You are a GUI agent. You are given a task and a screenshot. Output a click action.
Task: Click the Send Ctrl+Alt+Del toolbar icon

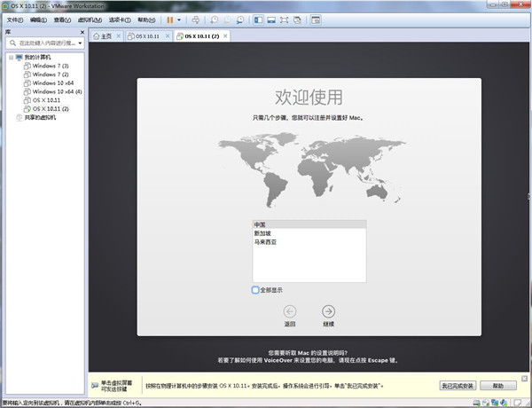[x=196, y=20]
